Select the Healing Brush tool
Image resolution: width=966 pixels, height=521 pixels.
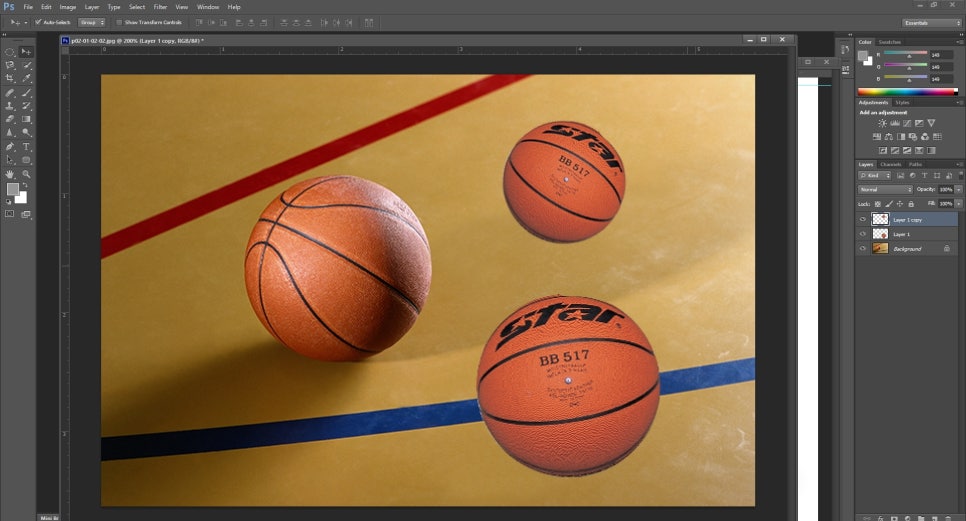coord(10,93)
